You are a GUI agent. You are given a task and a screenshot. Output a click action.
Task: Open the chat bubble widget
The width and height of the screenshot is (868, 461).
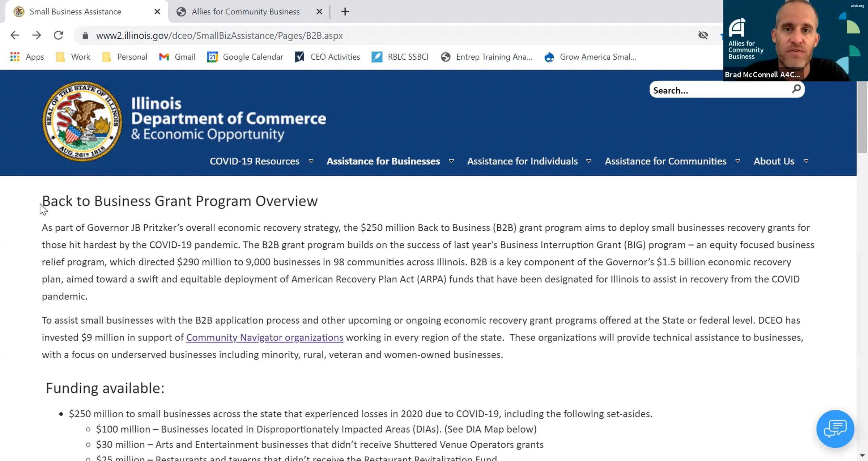pos(835,429)
